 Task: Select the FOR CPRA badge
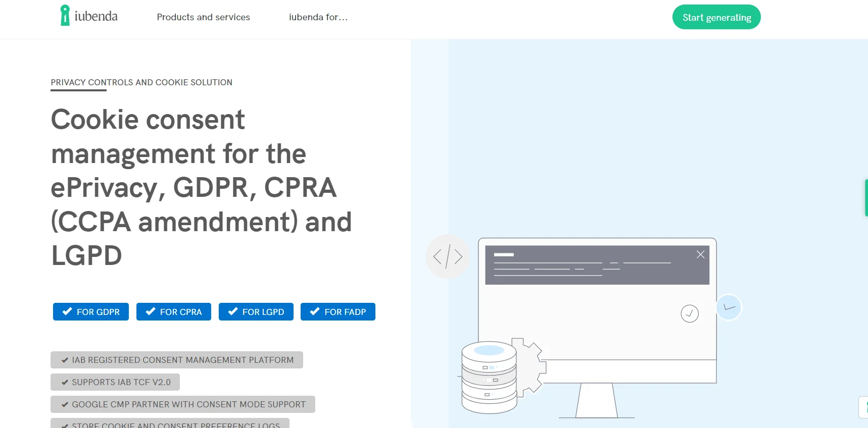point(174,312)
